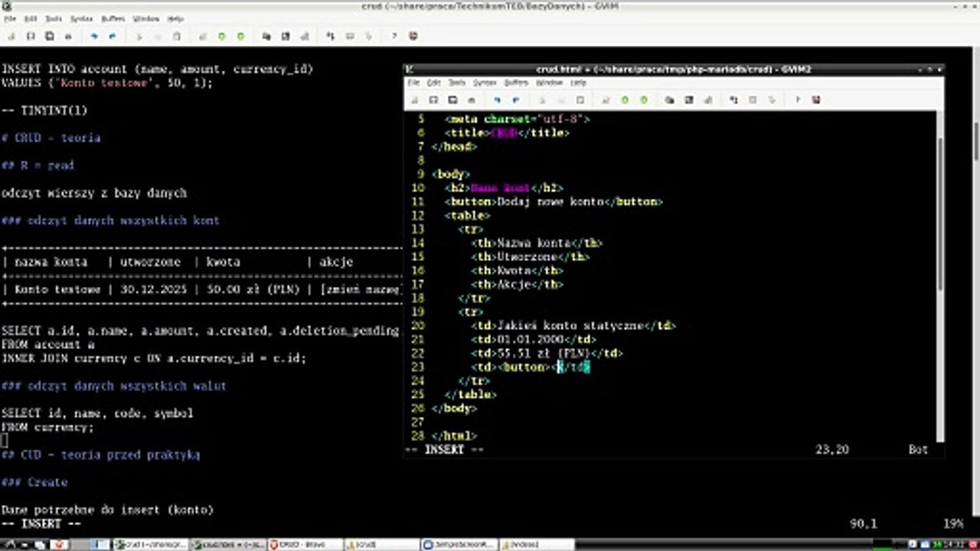Open Window menu in background crud GVIM window

[146, 18]
